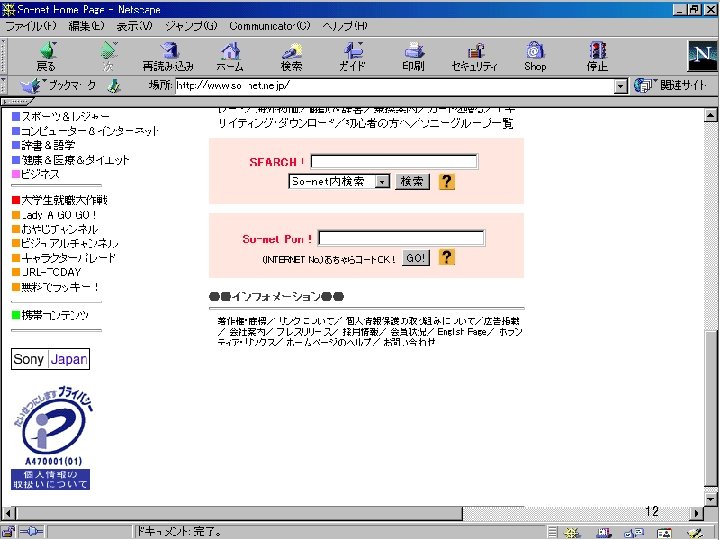Viewport: 720px width, 540px height.
Task: Open the Address Book component icon
Action: (664, 533)
